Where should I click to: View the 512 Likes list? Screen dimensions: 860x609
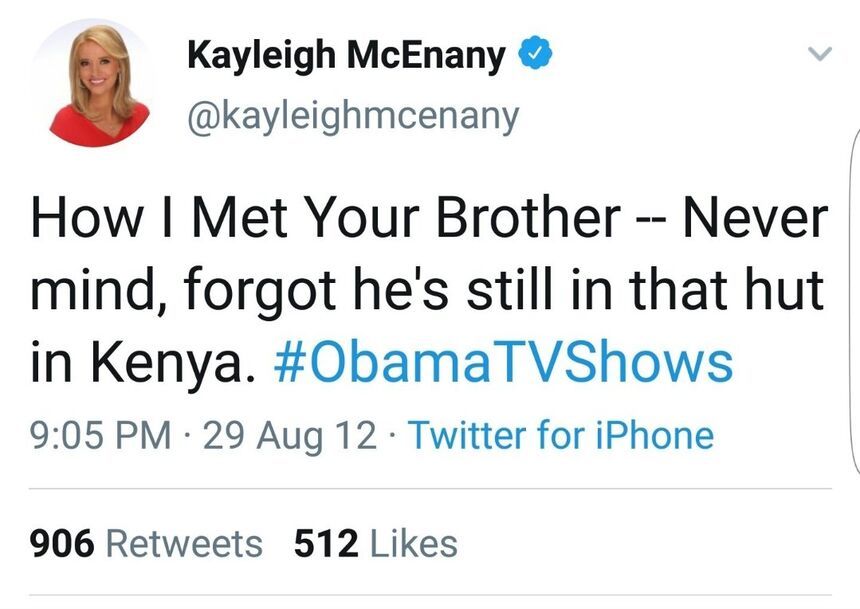[x=375, y=544]
